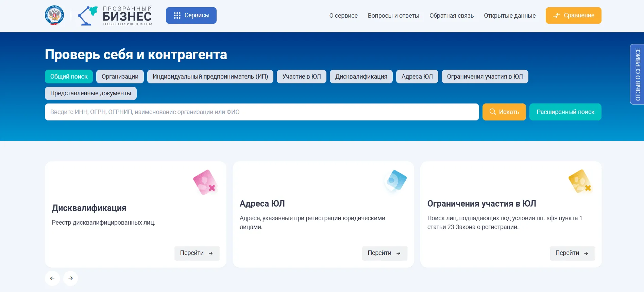Click the Federal Tax Service emblem logo
Viewport: 644px width, 292px height.
point(54,15)
